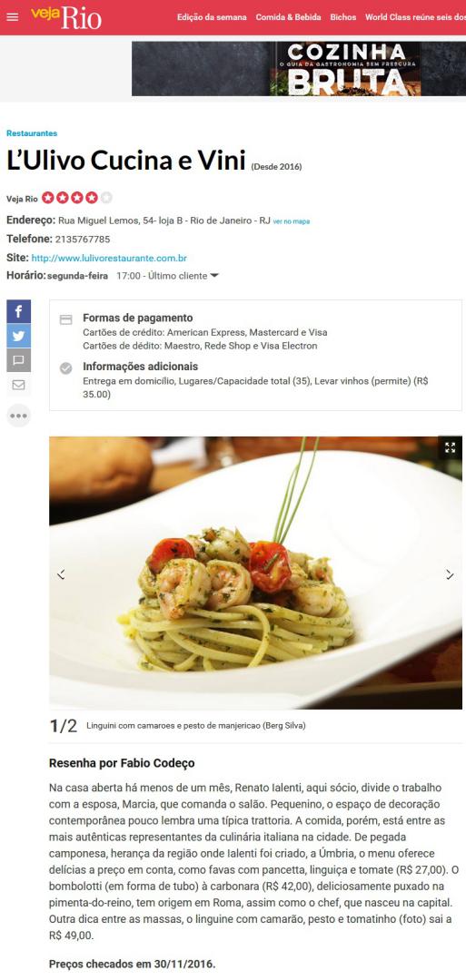Share on Facebook icon
The height and width of the screenshot is (980, 466).
point(19,311)
